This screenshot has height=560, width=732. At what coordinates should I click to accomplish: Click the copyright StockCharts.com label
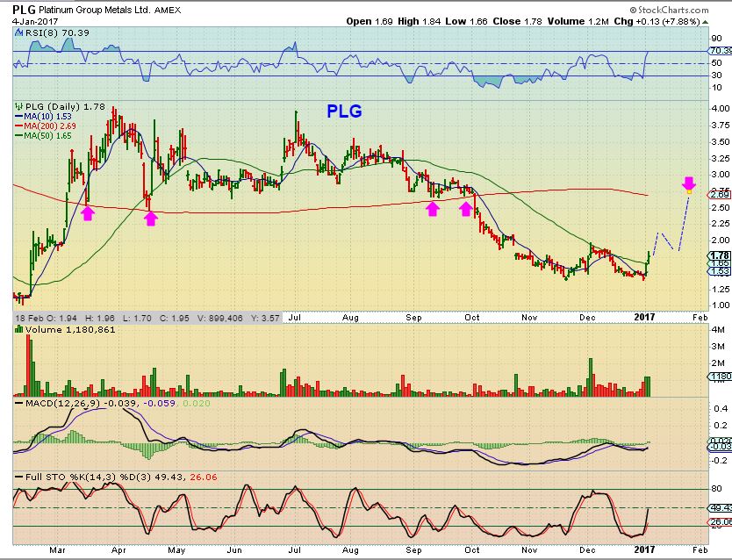click(x=669, y=10)
